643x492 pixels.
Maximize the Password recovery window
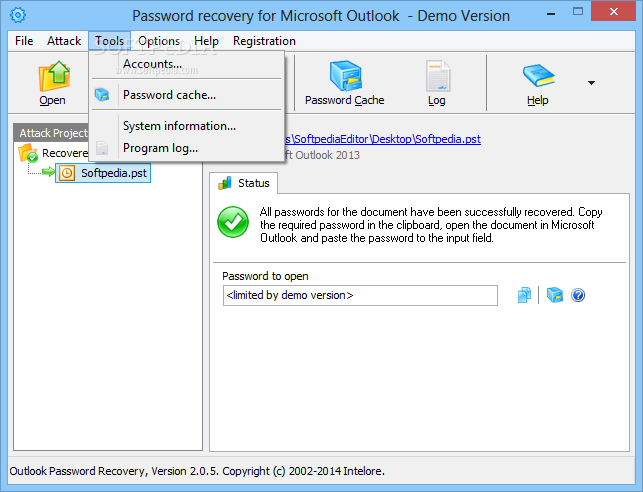(578, 12)
